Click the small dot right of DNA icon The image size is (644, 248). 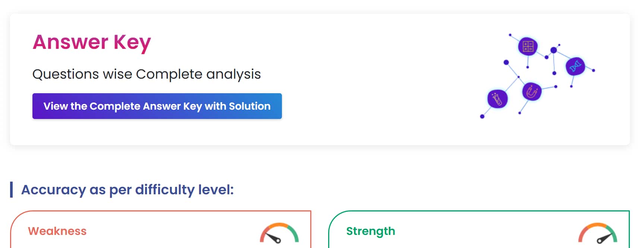(x=594, y=70)
